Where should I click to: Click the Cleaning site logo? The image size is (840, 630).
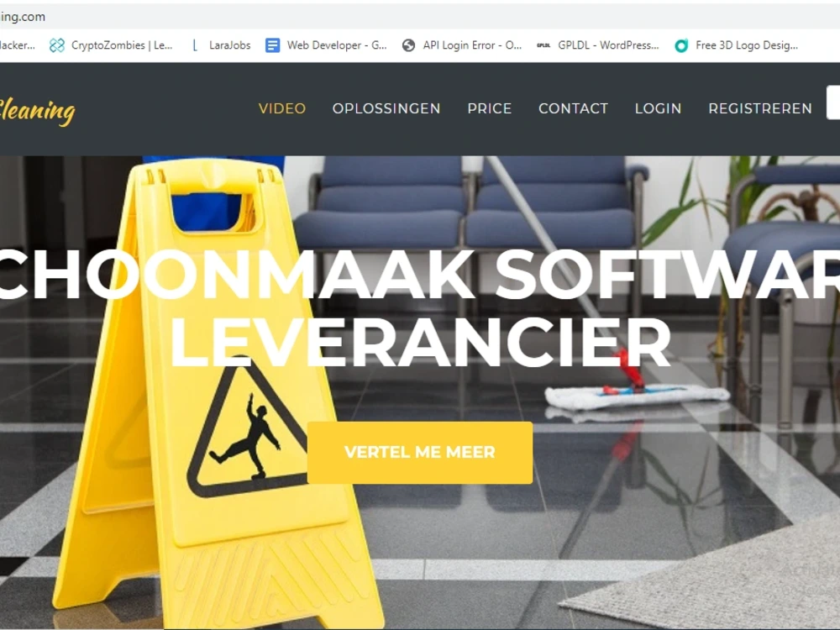36,111
